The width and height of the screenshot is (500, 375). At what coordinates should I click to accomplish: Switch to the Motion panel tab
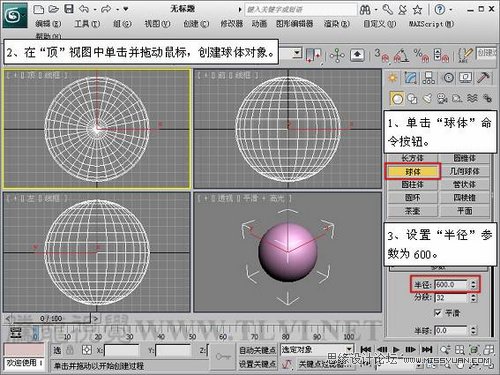tap(449, 78)
